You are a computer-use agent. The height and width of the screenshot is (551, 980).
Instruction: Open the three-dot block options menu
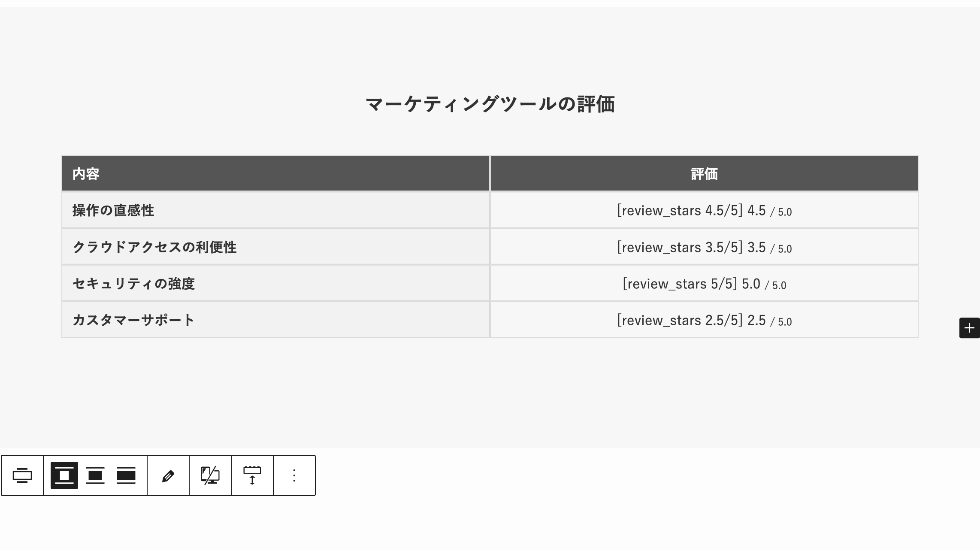click(294, 475)
